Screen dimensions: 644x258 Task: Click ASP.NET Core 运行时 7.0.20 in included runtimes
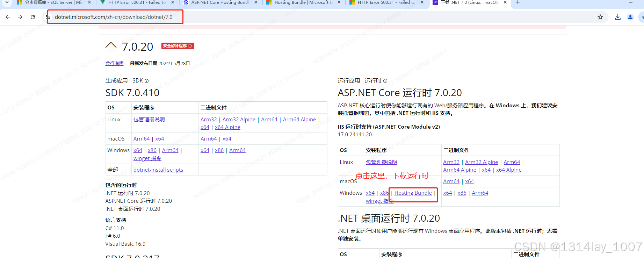(139, 201)
